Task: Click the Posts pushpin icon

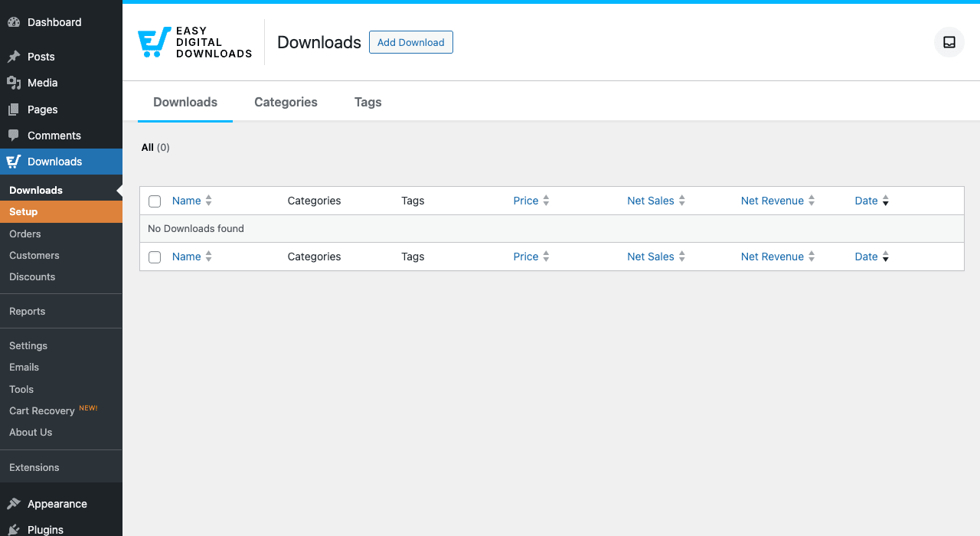Action: [14, 57]
